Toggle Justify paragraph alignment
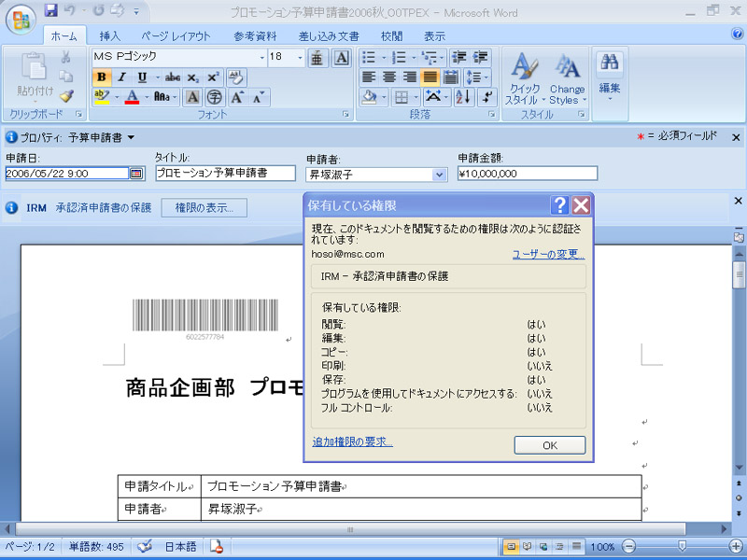The height and width of the screenshot is (560, 747). click(430, 77)
